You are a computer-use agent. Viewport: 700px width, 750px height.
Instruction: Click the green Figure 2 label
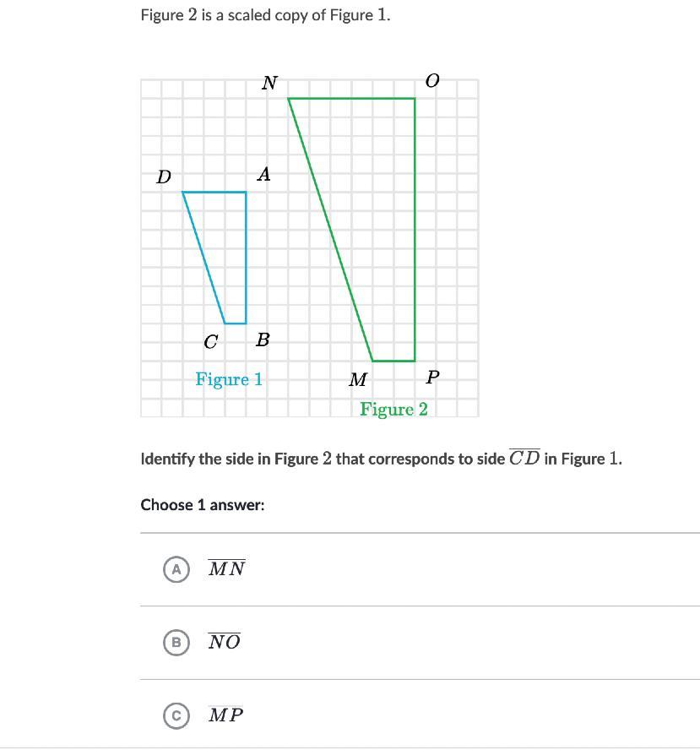pos(393,410)
